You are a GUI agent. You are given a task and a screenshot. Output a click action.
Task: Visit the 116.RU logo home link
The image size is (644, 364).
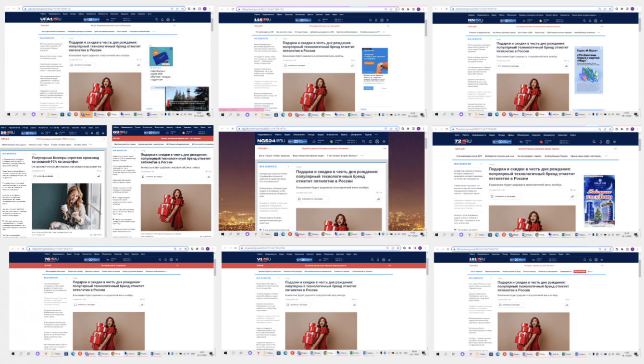[262, 20]
